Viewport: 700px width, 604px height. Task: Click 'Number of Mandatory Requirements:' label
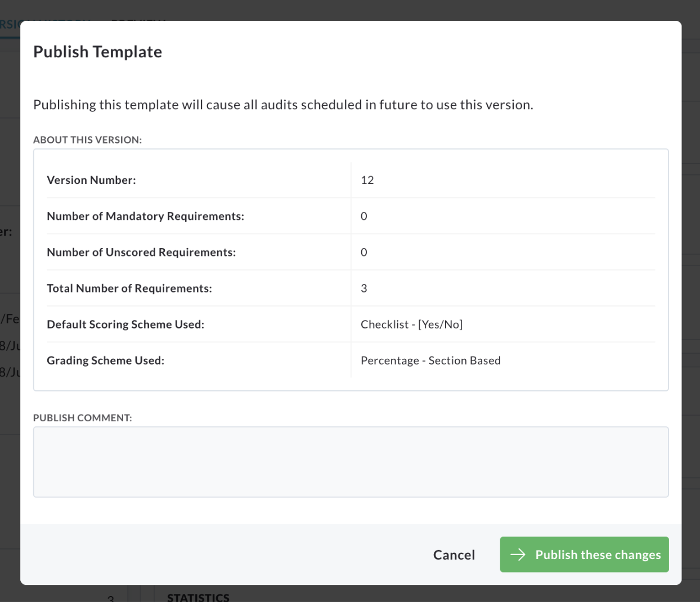[x=145, y=216]
